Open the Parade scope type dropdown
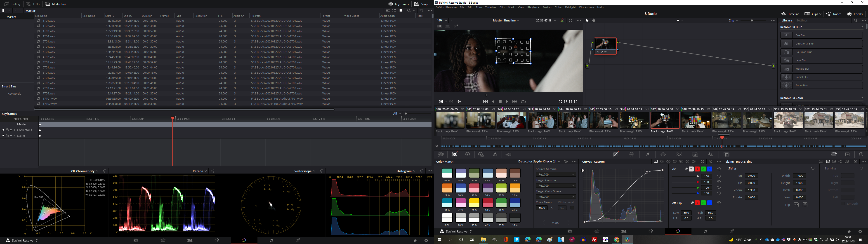This screenshot has height=244, width=868. click(x=200, y=171)
